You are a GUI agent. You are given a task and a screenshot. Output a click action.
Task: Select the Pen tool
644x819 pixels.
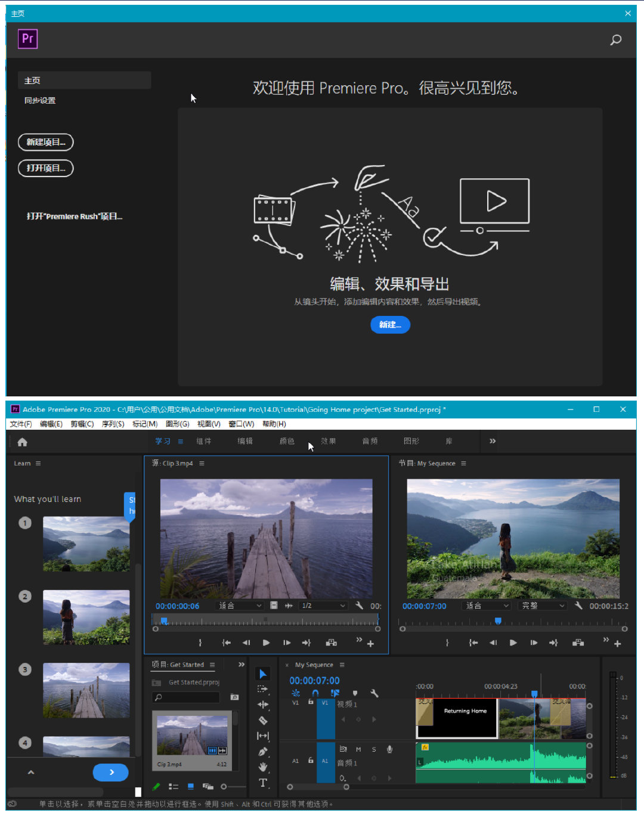(x=262, y=752)
